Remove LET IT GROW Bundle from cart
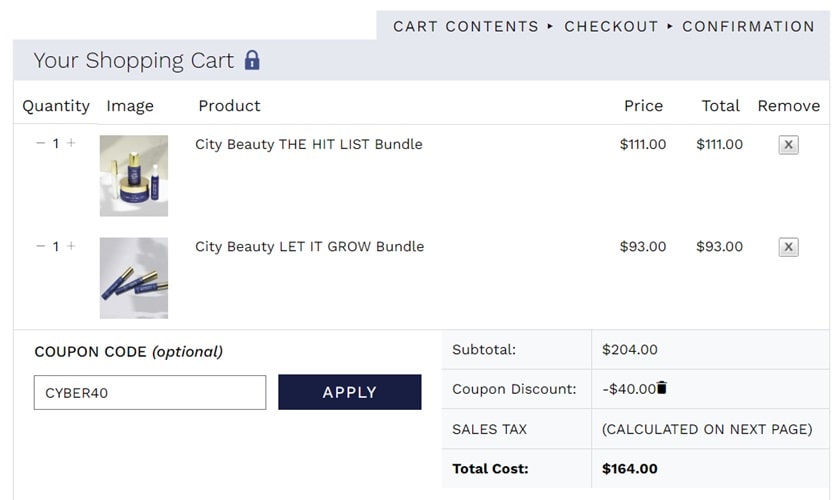This screenshot has height=500, width=835. coord(788,247)
